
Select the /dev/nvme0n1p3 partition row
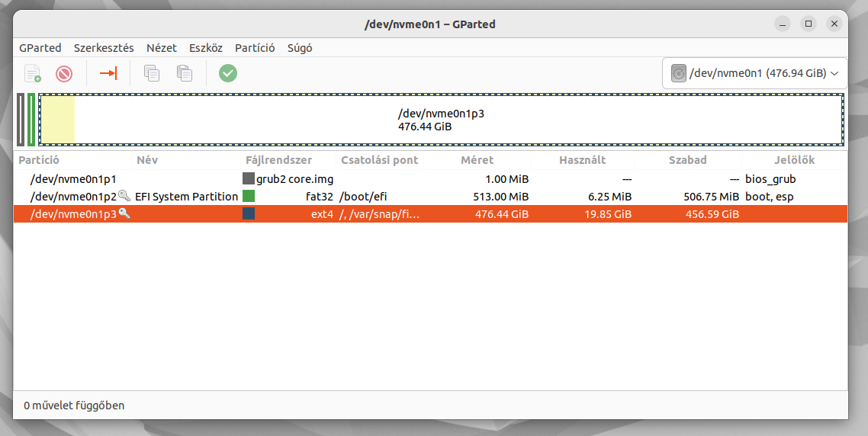(431, 213)
